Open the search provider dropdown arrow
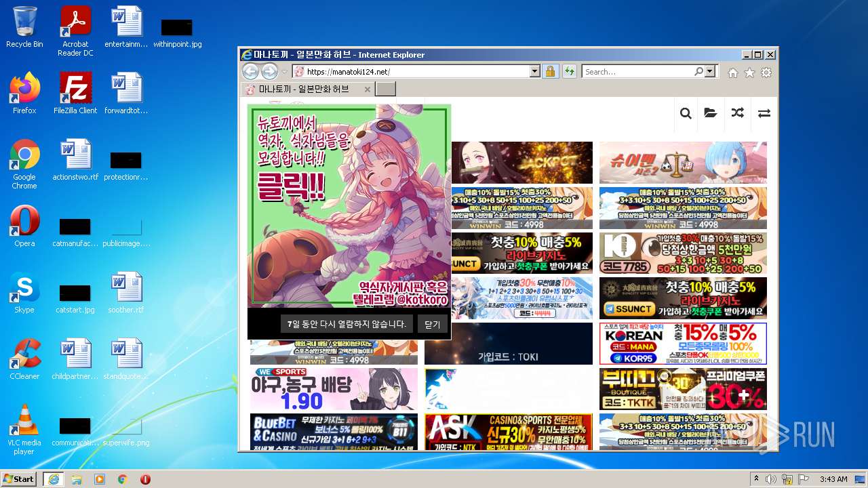This screenshot has height=488, width=868. (710, 72)
